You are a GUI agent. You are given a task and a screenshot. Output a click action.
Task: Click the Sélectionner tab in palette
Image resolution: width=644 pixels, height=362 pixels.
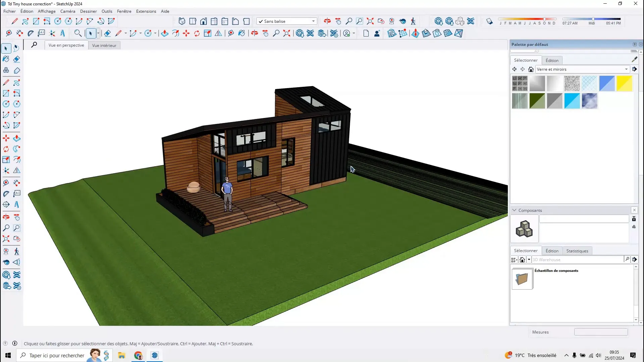[526, 60]
